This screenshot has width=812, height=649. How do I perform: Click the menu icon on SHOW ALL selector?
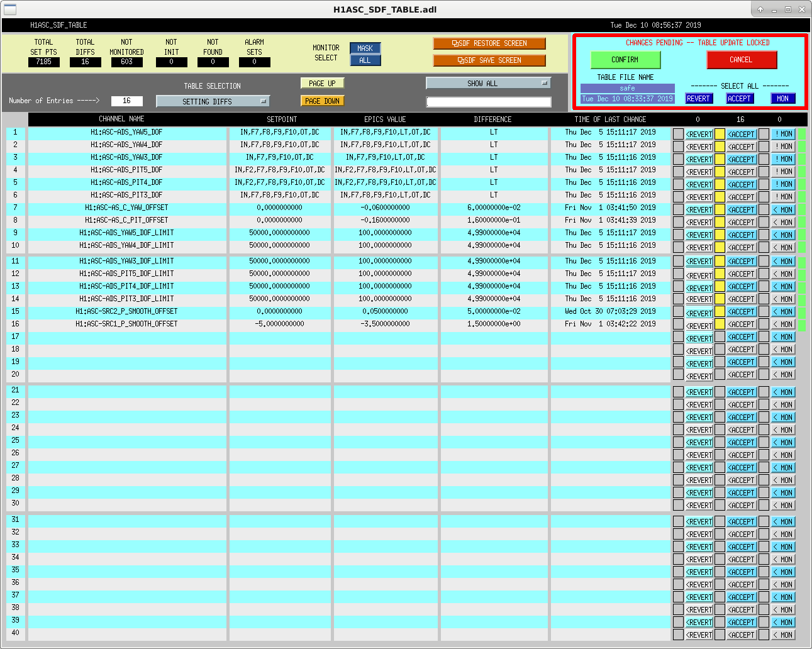pyautogui.click(x=544, y=83)
